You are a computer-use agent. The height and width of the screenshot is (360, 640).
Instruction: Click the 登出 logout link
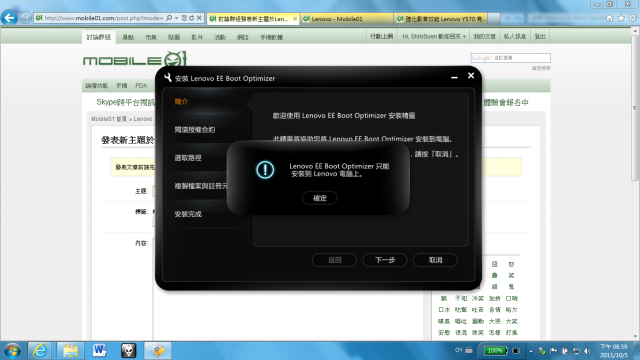(x=540, y=36)
